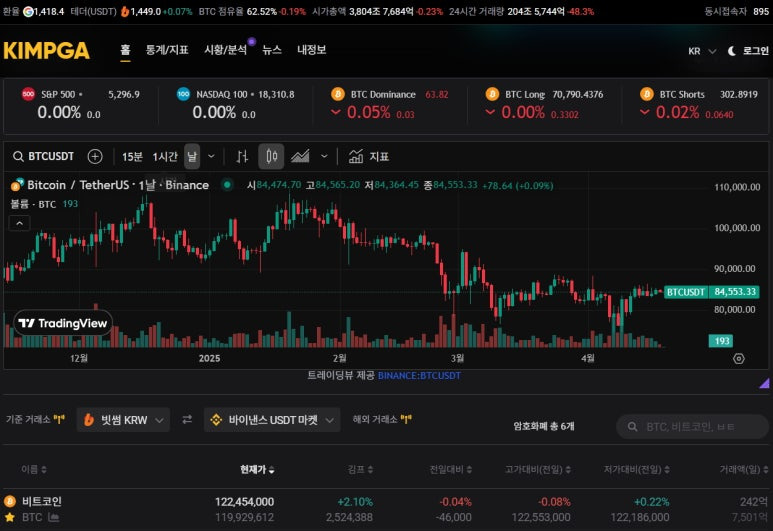The image size is (773, 531).
Task: Toggle dark mode moon icon
Action: point(732,51)
